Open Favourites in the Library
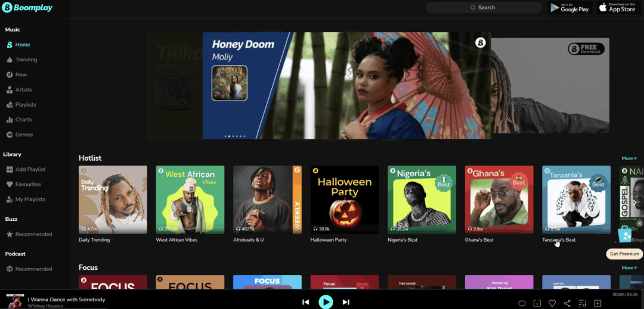This screenshot has width=644, height=309. point(23,185)
